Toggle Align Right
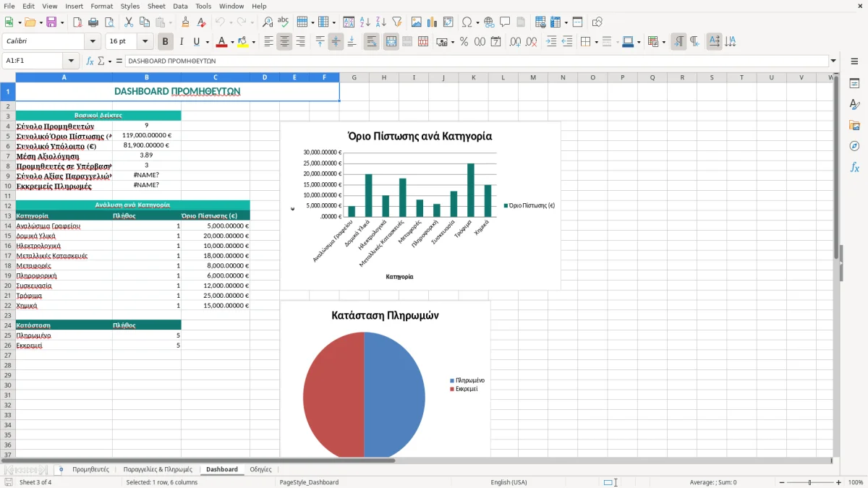This screenshot has width=868, height=488. click(x=300, y=42)
